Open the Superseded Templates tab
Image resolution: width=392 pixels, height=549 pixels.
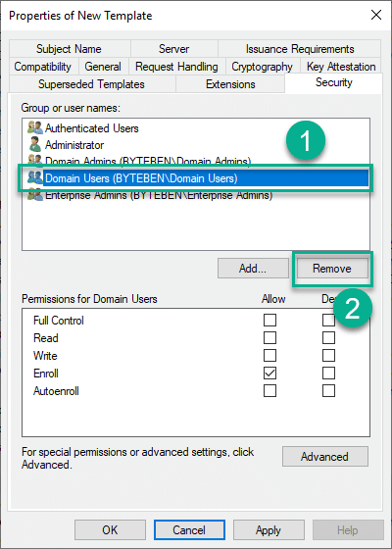91,84
